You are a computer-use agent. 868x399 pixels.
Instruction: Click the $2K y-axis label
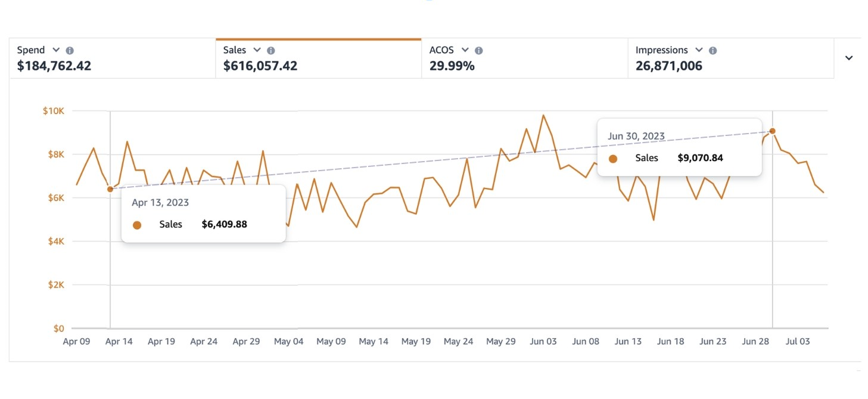click(x=56, y=285)
